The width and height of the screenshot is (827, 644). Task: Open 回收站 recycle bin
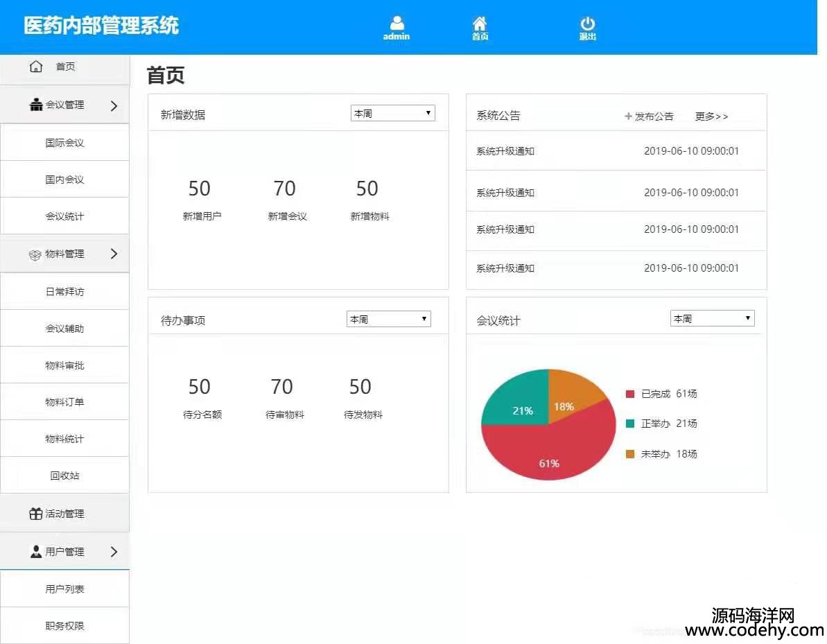coord(64,476)
